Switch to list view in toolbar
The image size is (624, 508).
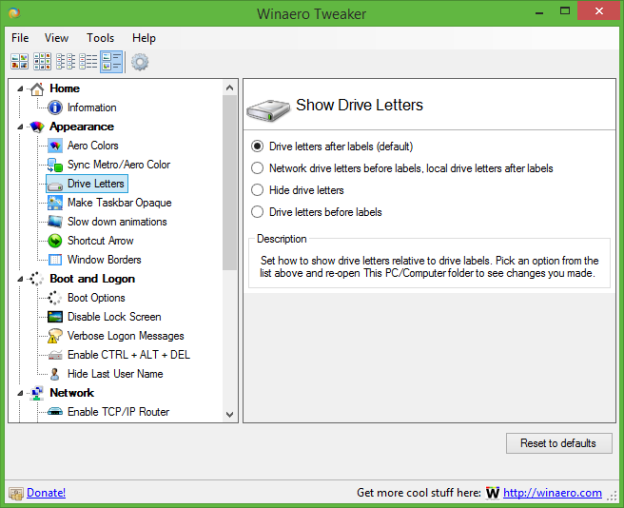coord(65,62)
